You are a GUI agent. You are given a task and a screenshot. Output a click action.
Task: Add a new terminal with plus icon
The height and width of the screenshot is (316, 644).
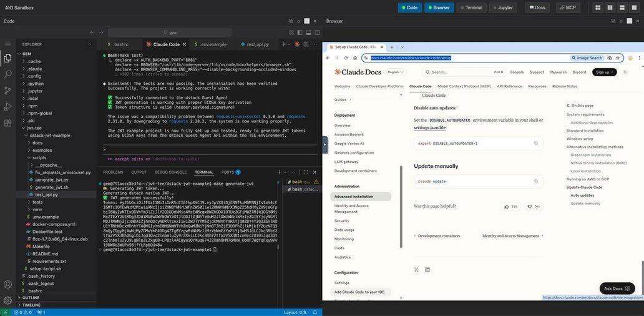coord(280,172)
